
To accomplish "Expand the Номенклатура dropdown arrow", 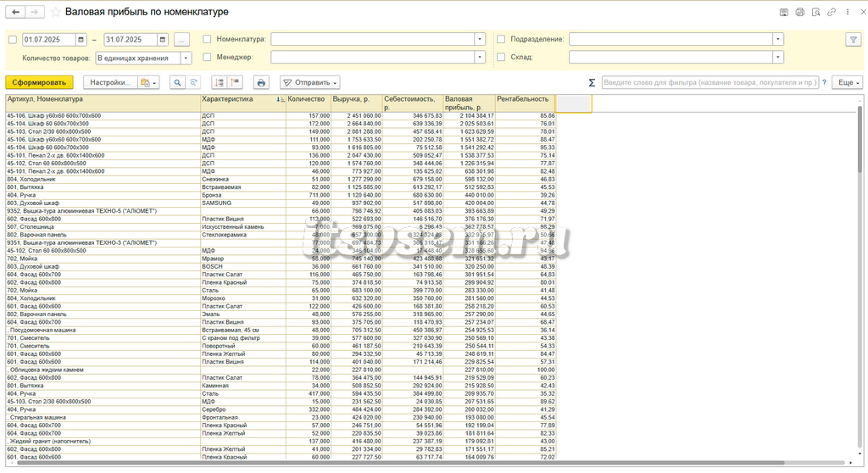I will (480, 39).
